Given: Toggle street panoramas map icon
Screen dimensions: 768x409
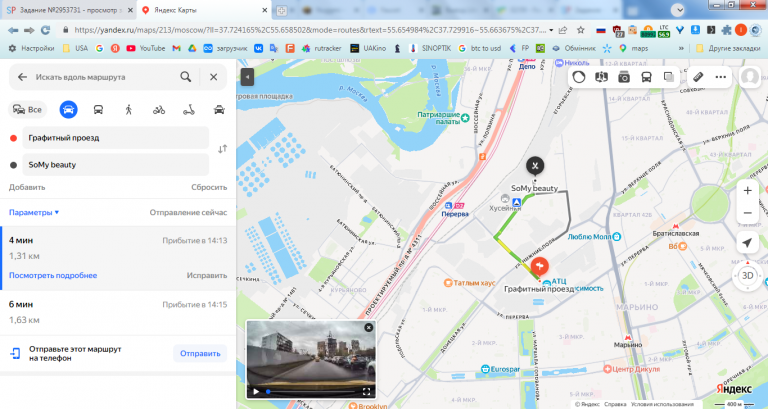Looking at the screenshot, I should (x=601, y=77).
